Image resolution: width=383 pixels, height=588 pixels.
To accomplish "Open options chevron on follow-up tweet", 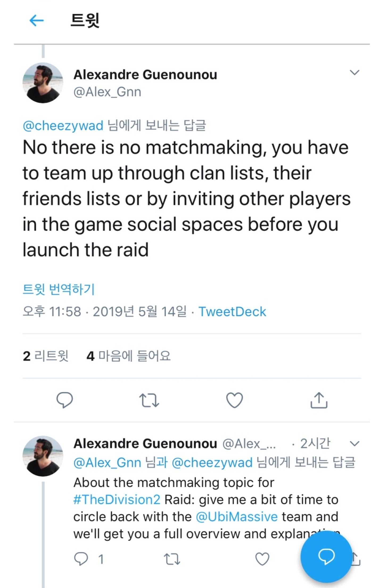I will (x=354, y=444).
